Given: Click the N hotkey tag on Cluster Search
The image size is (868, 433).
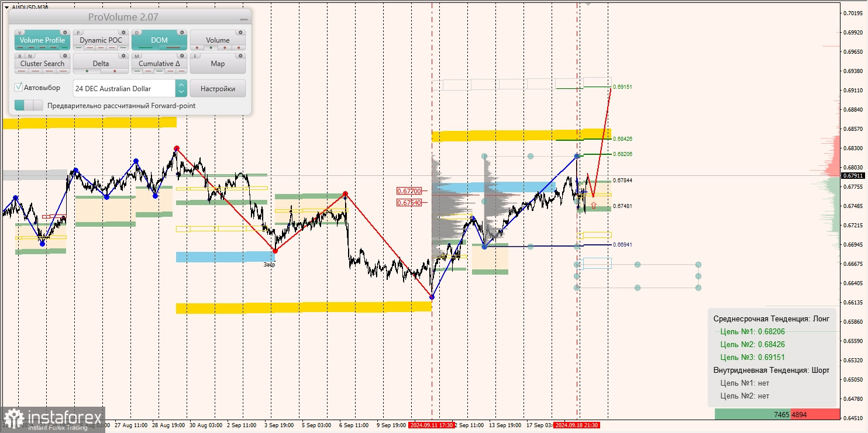Looking at the screenshot, I should (30, 56).
